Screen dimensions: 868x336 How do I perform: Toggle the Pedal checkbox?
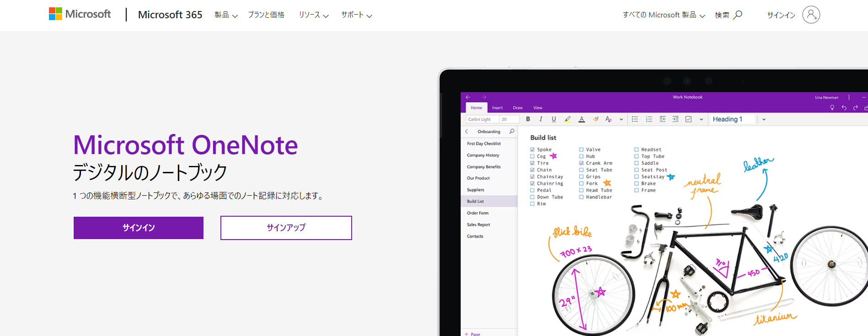coord(532,190)
